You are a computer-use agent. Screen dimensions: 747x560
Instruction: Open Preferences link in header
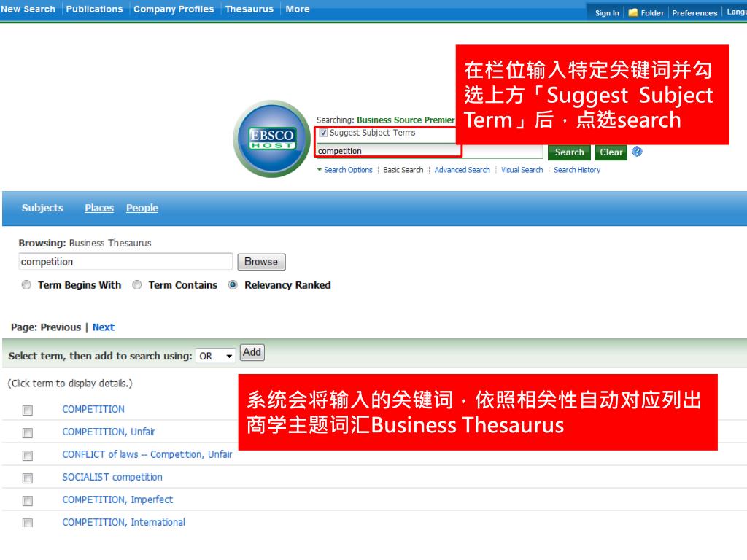click(x=694, y=13)
